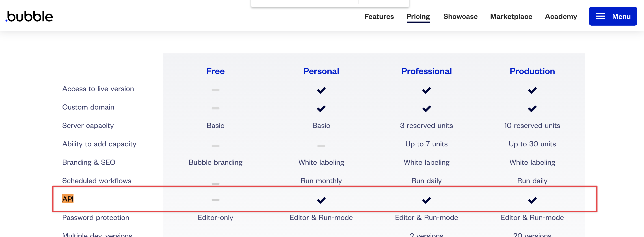Click the 'Bubble branding' cell
644x237 pixels.
pyautogui.click(x=215, y=162)
